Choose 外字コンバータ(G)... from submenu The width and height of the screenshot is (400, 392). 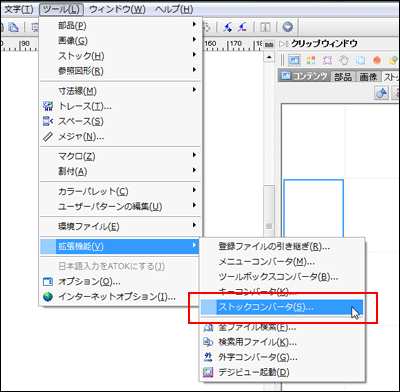(x=282, y=357)
